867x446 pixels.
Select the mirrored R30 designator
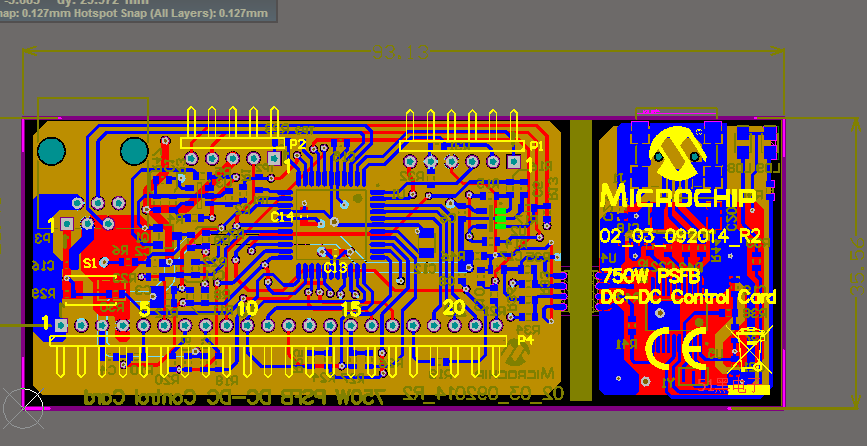(x=113, y=308)
